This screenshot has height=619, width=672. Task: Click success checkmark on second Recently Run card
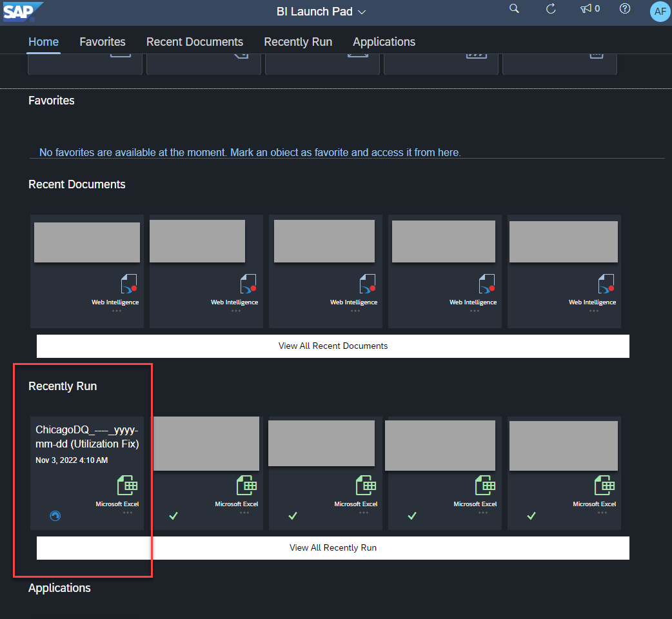coord(173,516)
